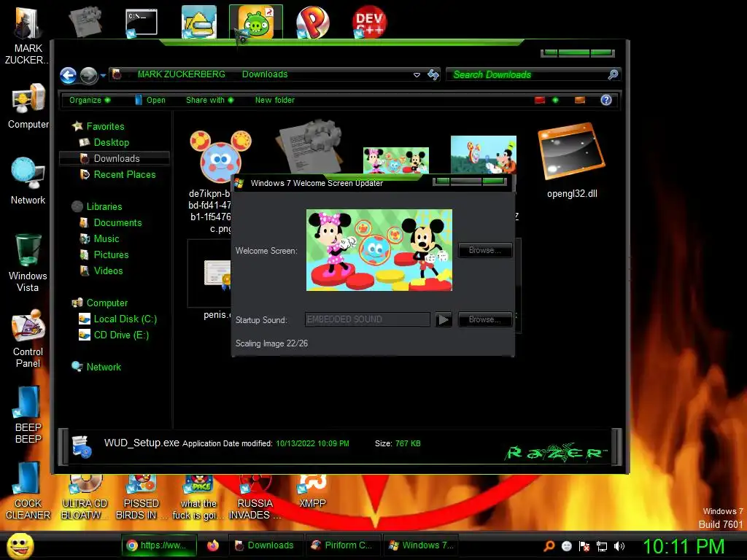This screenshot has height=560, width=747.
Task: Select the de7ikpn png Mickey-ears file
Action: [x=220, y=156]
